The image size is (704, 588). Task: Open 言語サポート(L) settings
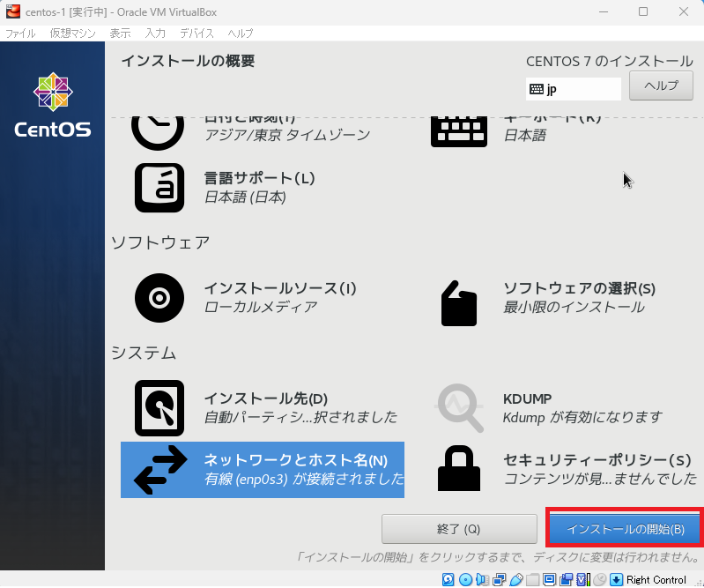tap(260, 178)
